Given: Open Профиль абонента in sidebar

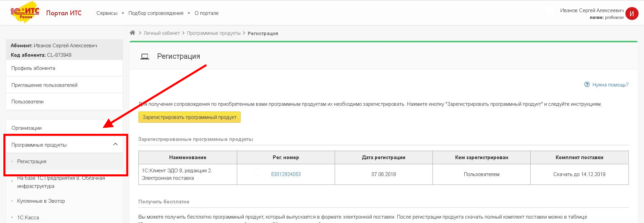Looking at the screenshot, I should [x=33, y=68].
